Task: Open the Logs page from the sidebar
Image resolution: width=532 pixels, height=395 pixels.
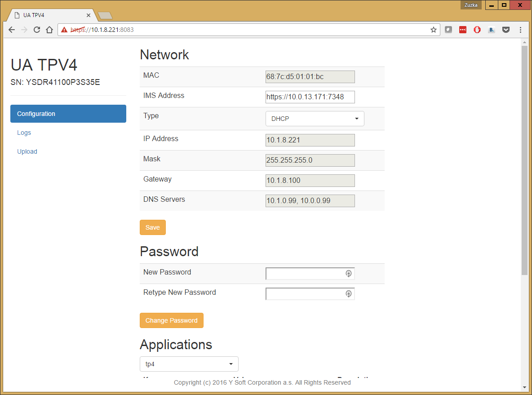Action: point(24,133)
